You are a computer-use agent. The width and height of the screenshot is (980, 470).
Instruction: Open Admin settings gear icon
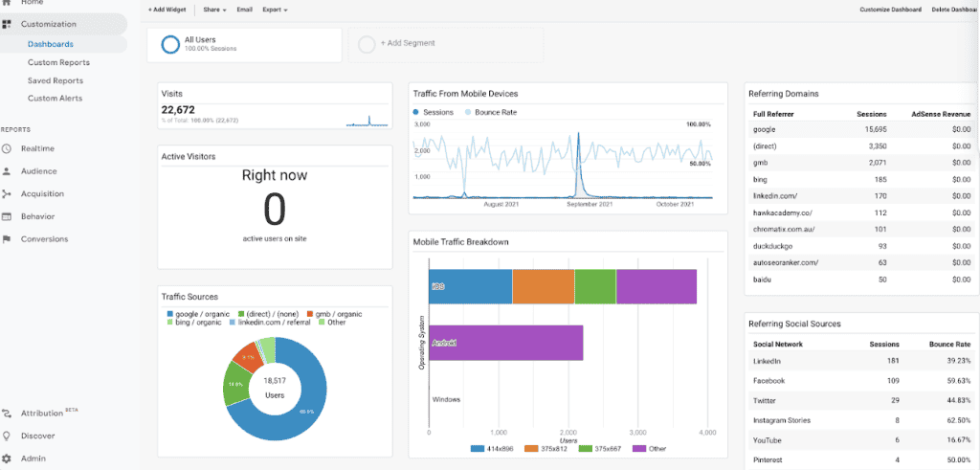[8, 459]
